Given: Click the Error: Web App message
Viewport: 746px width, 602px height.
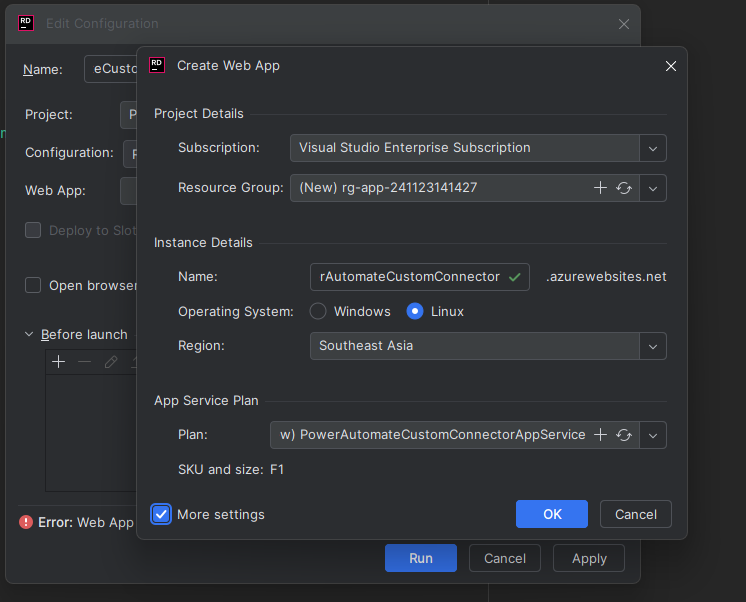Looking at the screenshot, I should coord(86,523).
